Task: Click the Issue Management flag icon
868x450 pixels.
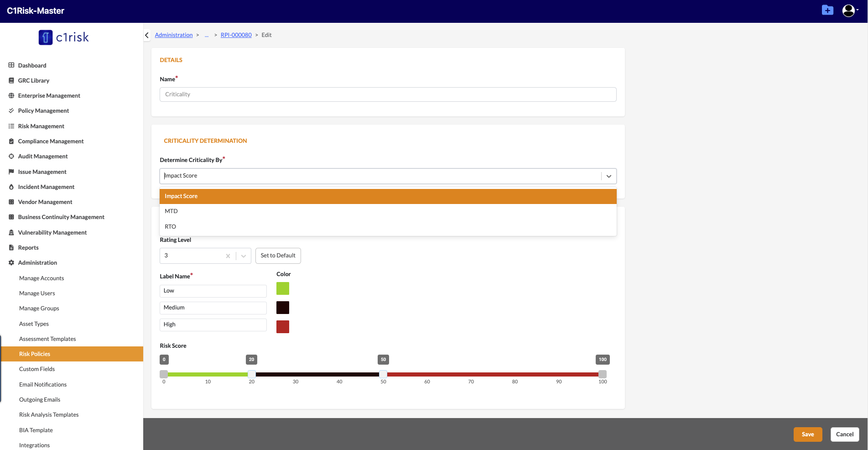Action: (11, 172)
